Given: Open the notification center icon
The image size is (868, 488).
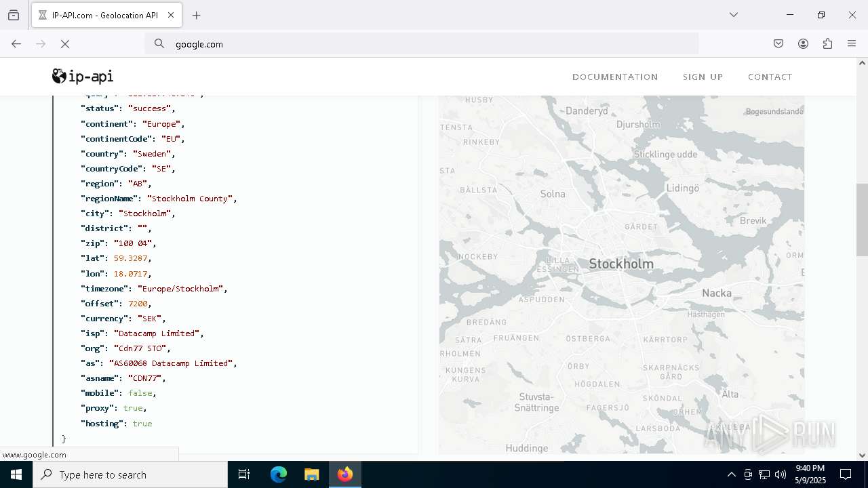Looking at the screenshot, I should click(846, 474).
